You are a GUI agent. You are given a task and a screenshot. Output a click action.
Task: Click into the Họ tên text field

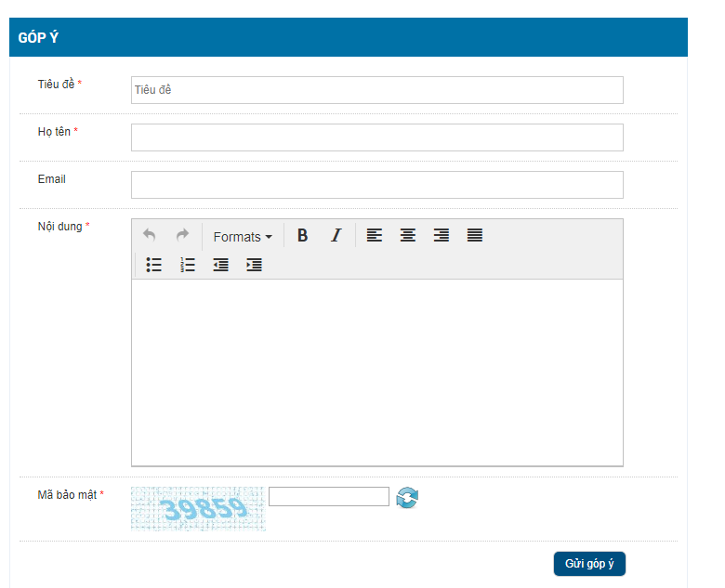(376, 137)
